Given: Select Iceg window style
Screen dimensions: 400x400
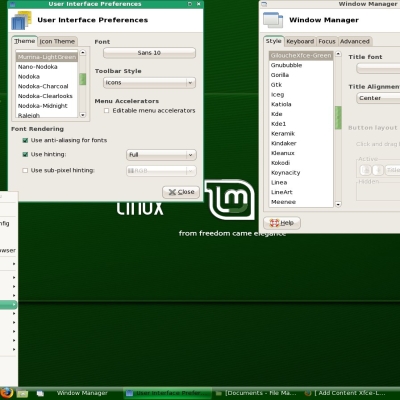Looking at the screenshot, I should click(x=301, y=94).
